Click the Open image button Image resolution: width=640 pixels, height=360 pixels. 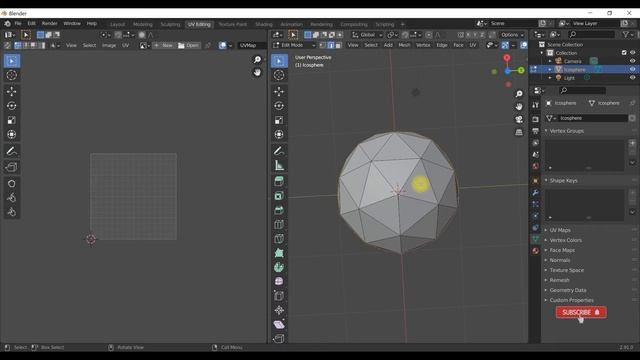tap(189, 45)
